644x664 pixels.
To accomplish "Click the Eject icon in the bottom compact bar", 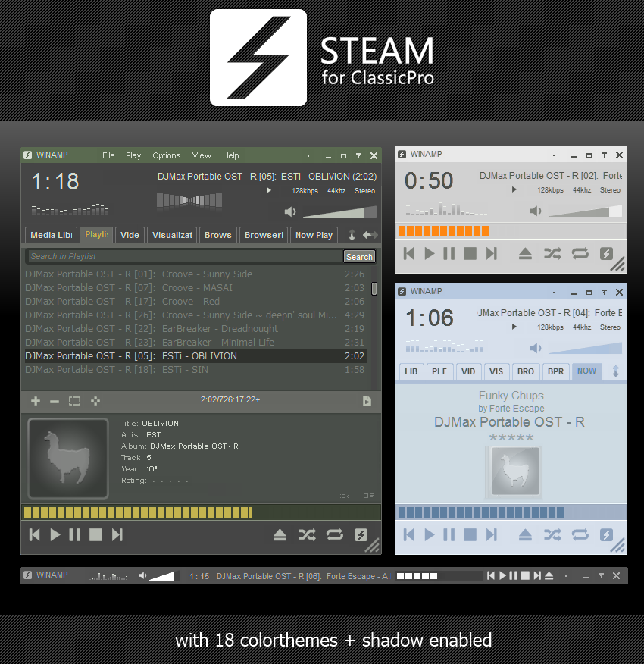I will coord(549,575).
